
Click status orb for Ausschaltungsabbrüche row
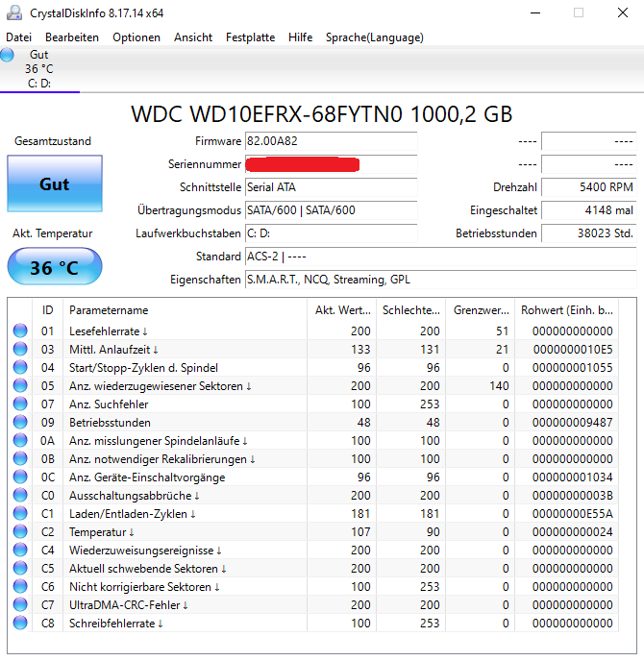[x=20, y=496]
